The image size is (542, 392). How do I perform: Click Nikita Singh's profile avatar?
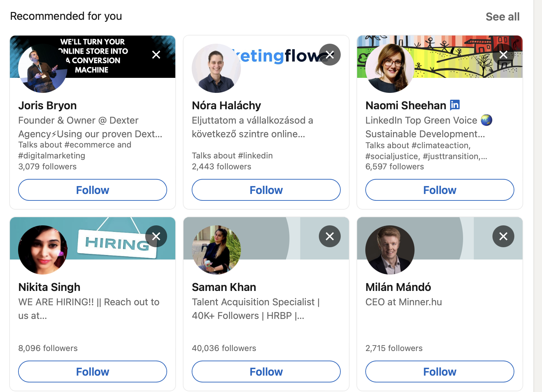tap(43, 250)
